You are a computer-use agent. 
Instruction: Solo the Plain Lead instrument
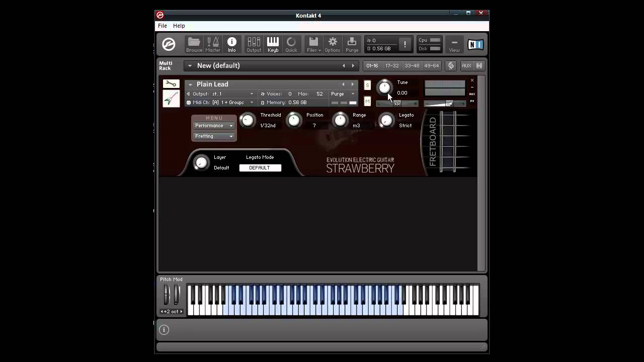tap(367, 85)
